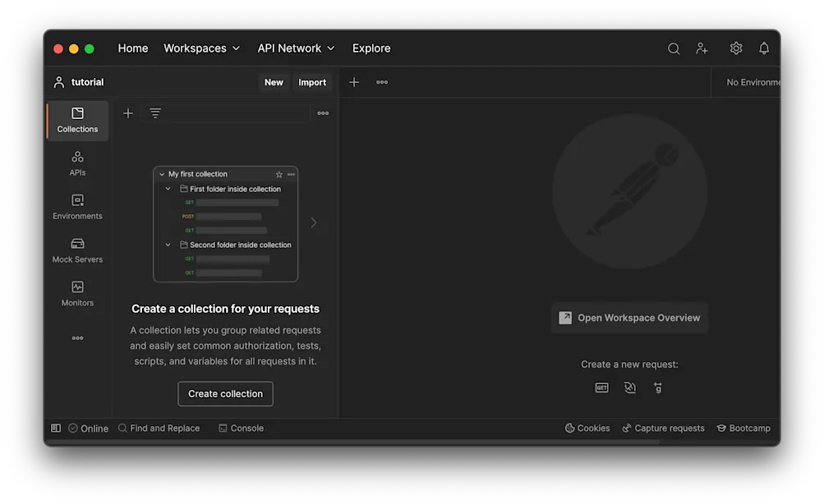
Task: Open the search icon in the header
Action: (x=674, y=48)
